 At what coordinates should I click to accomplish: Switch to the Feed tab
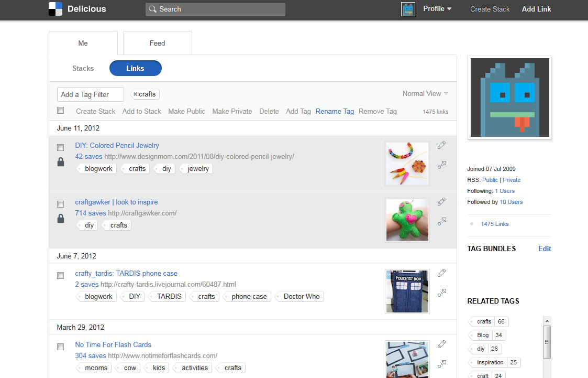158,43
